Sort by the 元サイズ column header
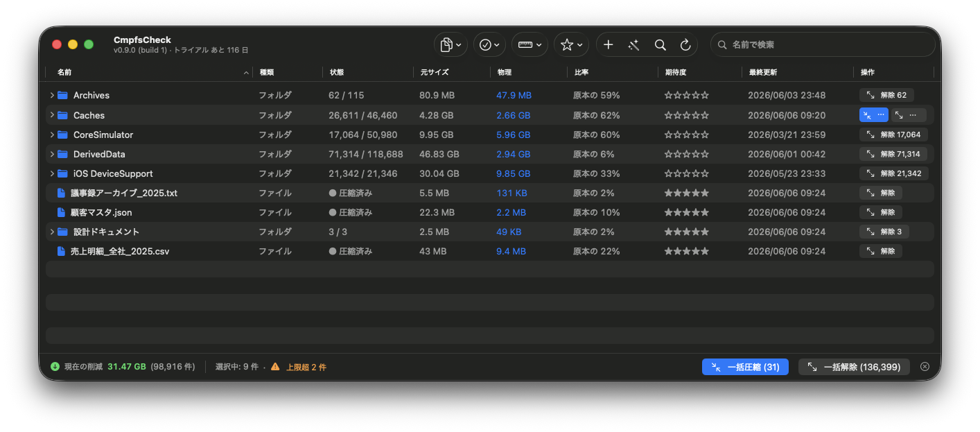The width and height of the screenshot is (980, 432). click(451, 72)
